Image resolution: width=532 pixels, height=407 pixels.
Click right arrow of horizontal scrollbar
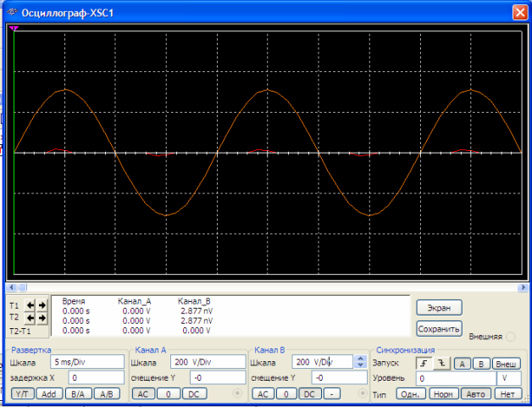click(523, 287)
